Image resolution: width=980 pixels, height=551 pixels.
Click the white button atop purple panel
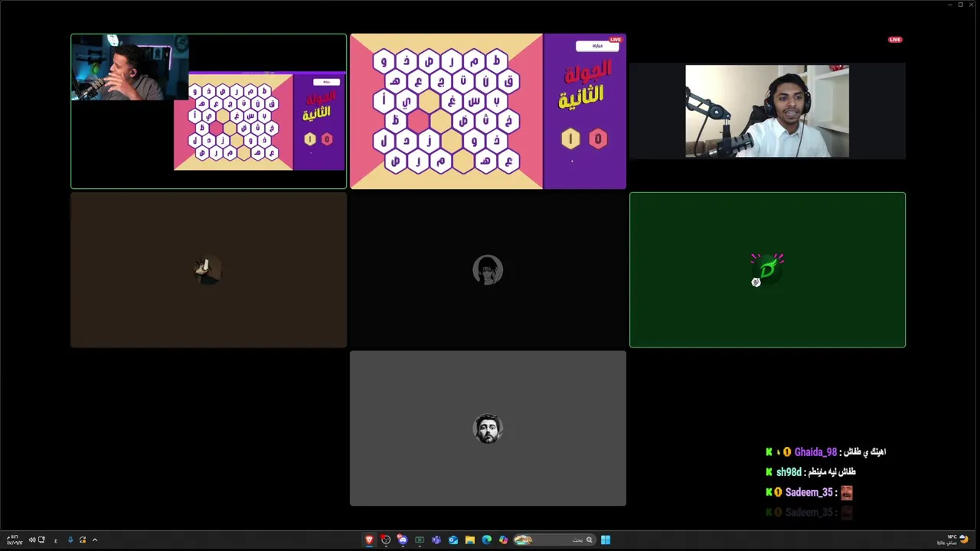tap(597, 46)
